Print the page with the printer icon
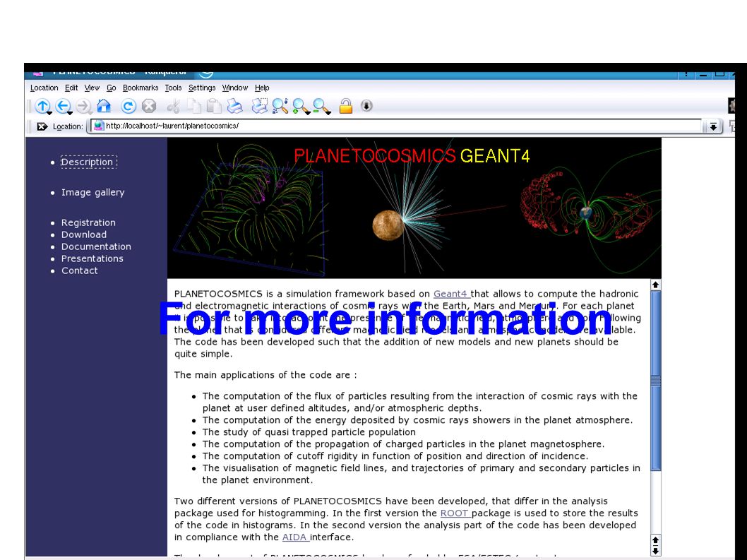The width and height of the screenshot is (747, 560). click(x=234, y=106)
